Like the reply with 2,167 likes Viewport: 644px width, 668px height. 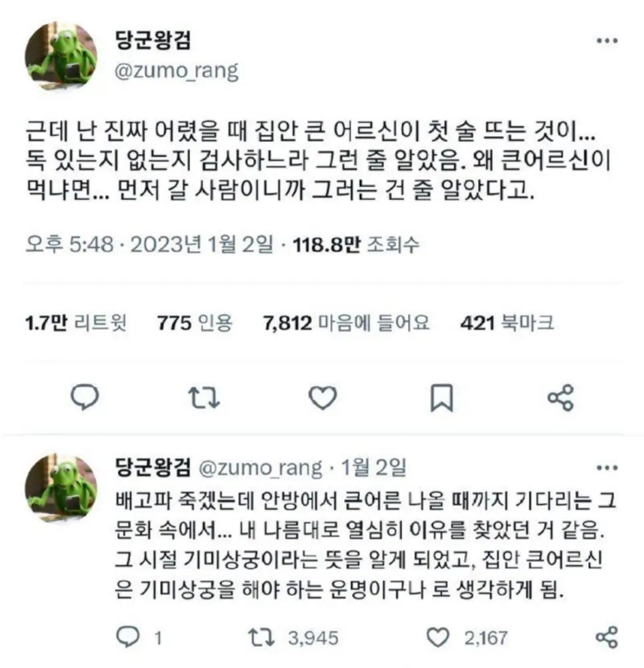[467, 637]
